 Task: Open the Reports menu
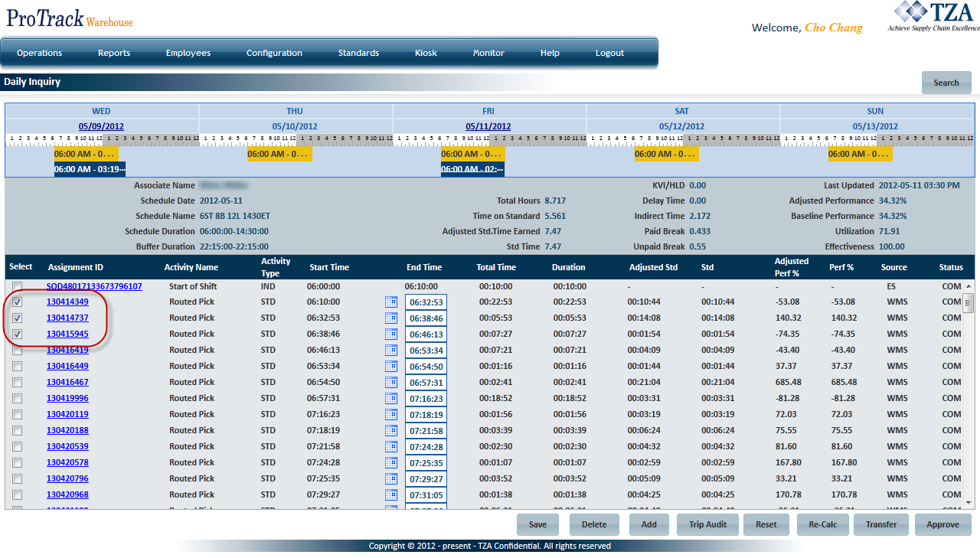(114, 54)
